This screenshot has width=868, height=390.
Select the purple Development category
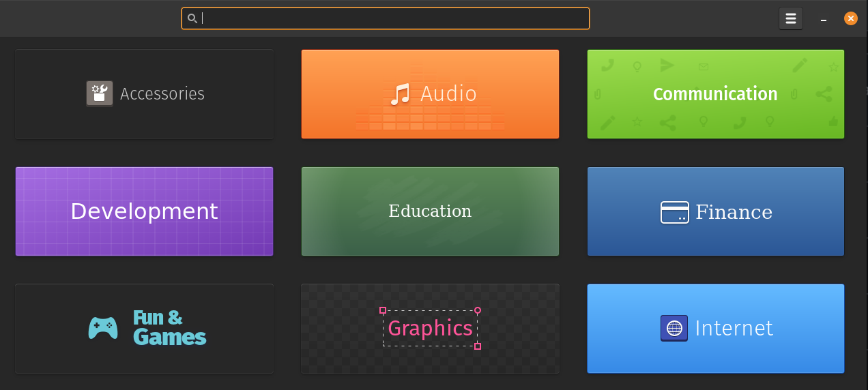144,211
